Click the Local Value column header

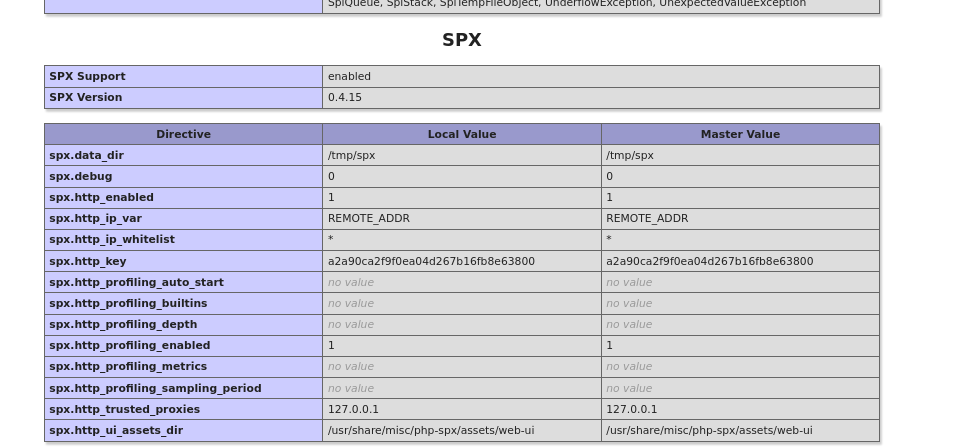tap(462, 134)
